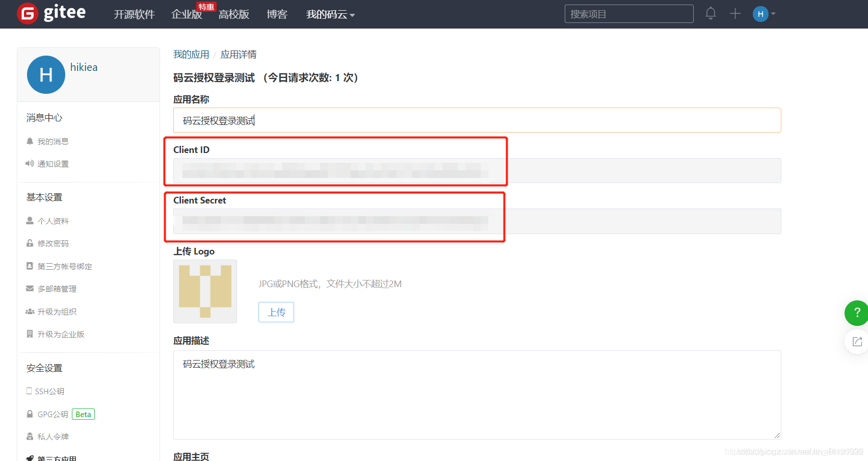Open the hikiea username link
The height and width of the screenshot is (461, 868).
(84, 67)
